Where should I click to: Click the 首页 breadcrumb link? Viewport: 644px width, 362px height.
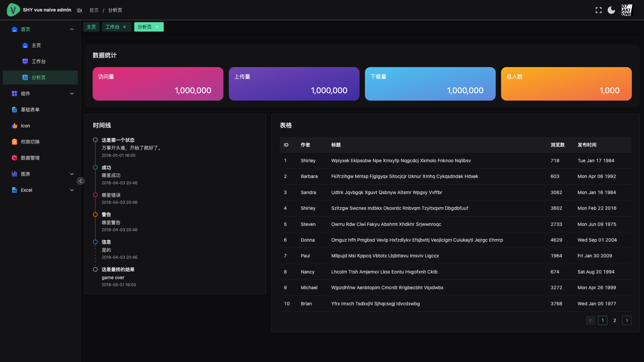tap(94, 10)
